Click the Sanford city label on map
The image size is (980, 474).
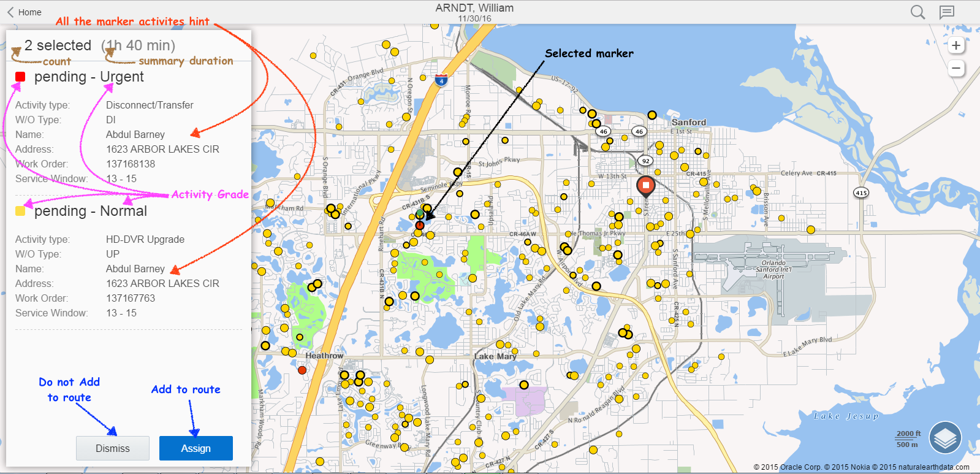tap(689, 122)
